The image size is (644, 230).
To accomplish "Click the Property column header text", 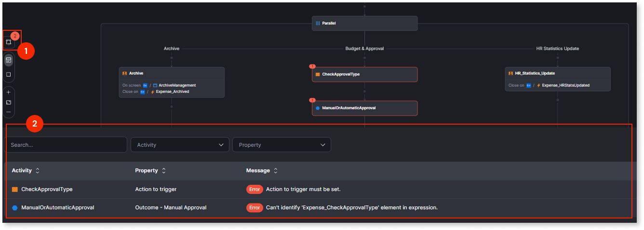I will tap(147, 171).
